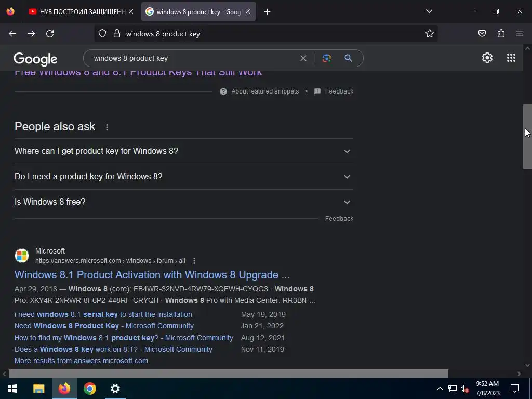Open Need Windows 8 Product Key link
This screenshot has width=532, height=399.
click(x=104, y=326)
